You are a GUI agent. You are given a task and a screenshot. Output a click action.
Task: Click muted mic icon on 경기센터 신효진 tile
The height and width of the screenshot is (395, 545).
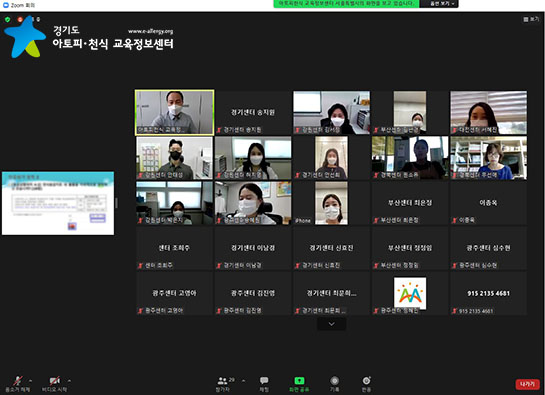point(298,265)
